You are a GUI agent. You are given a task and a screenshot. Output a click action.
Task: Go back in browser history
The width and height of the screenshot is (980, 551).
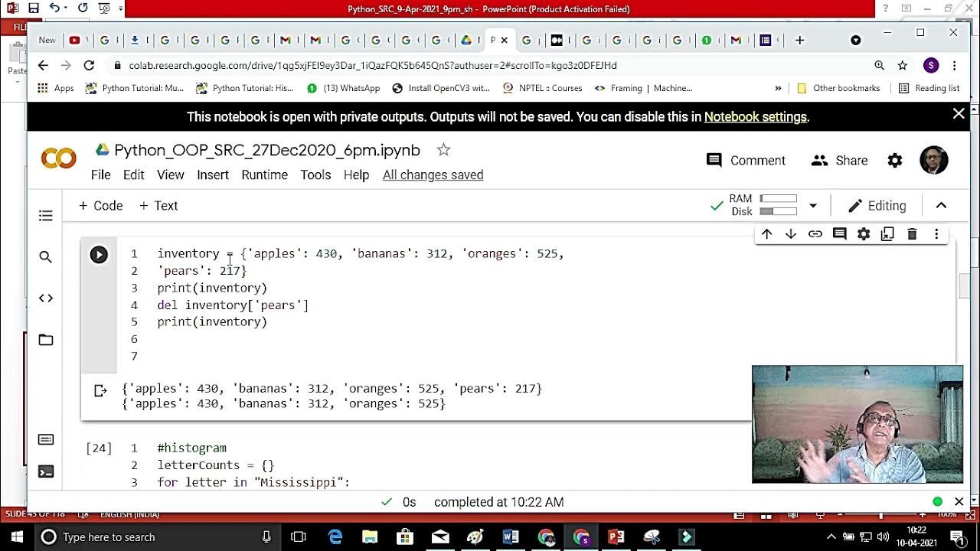pyautogui.click(x=43, y=65)
